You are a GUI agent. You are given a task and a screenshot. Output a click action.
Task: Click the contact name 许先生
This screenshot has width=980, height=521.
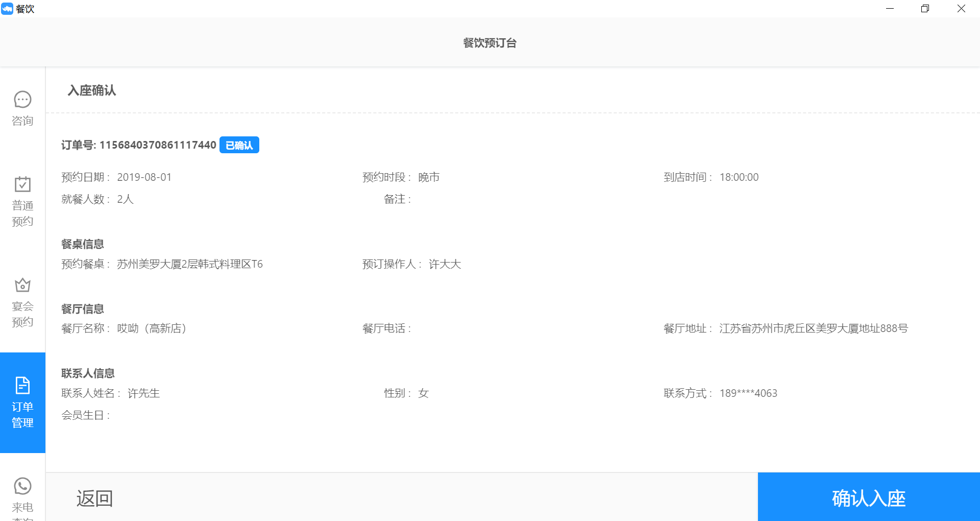143,393
